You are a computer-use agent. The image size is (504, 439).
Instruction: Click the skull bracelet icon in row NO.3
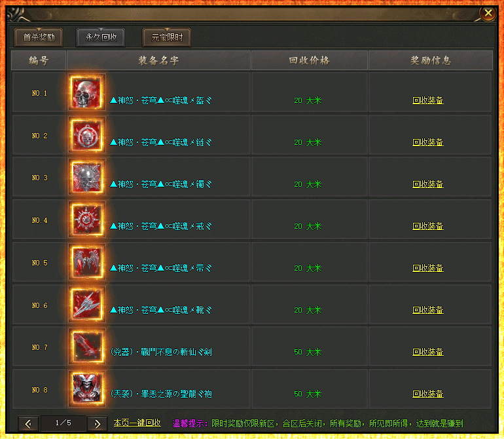tap(87, 178)
